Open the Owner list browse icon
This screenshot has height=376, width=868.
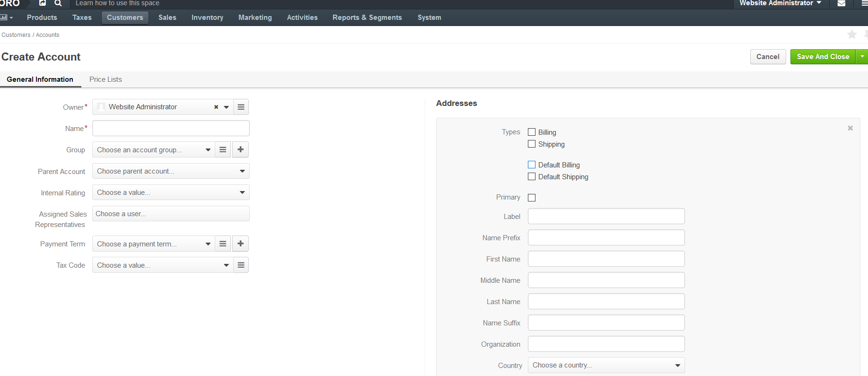click(x=241, y=107)
